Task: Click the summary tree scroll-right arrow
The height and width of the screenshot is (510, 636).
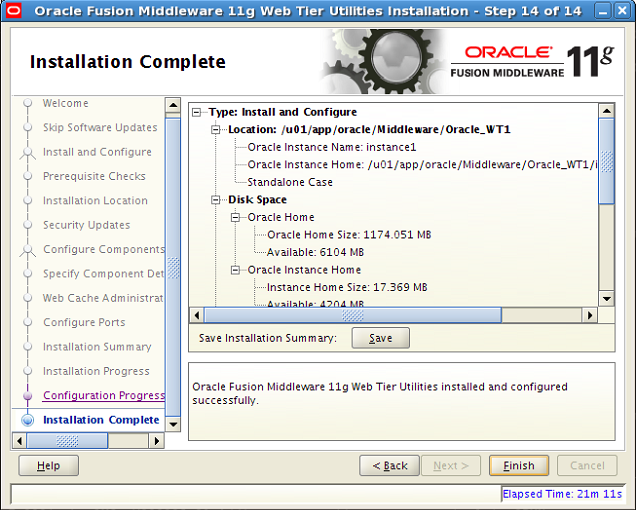Action: pyautogui.click(x=590, y=315)
